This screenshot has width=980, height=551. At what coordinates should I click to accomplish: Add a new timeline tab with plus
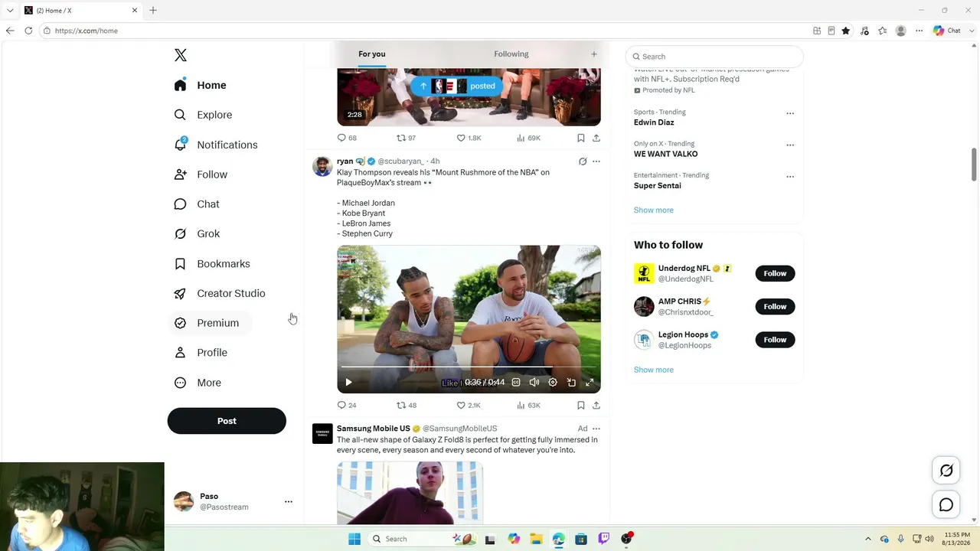(x=593, y=54)
